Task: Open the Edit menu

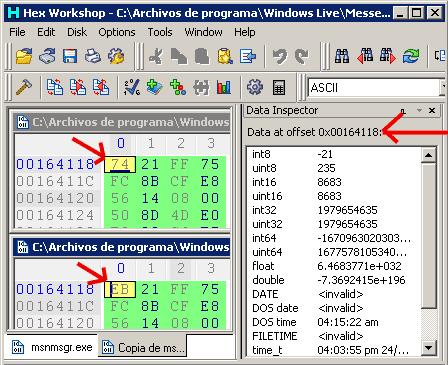Action: (46, 32)
